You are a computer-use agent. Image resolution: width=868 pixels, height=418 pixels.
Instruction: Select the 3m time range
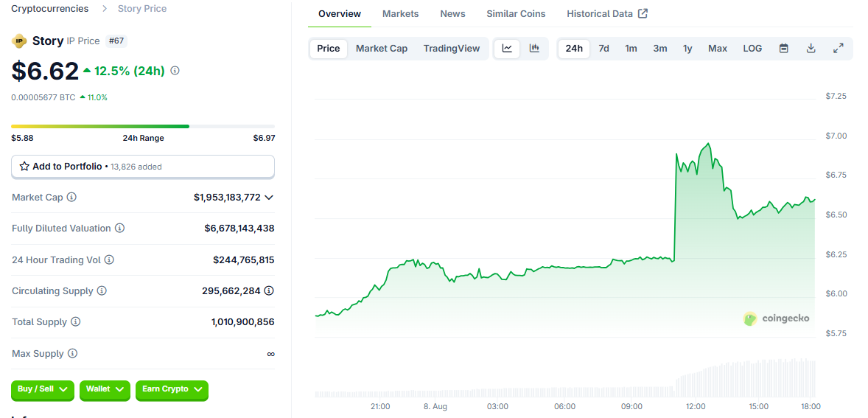tap(660, 48)
